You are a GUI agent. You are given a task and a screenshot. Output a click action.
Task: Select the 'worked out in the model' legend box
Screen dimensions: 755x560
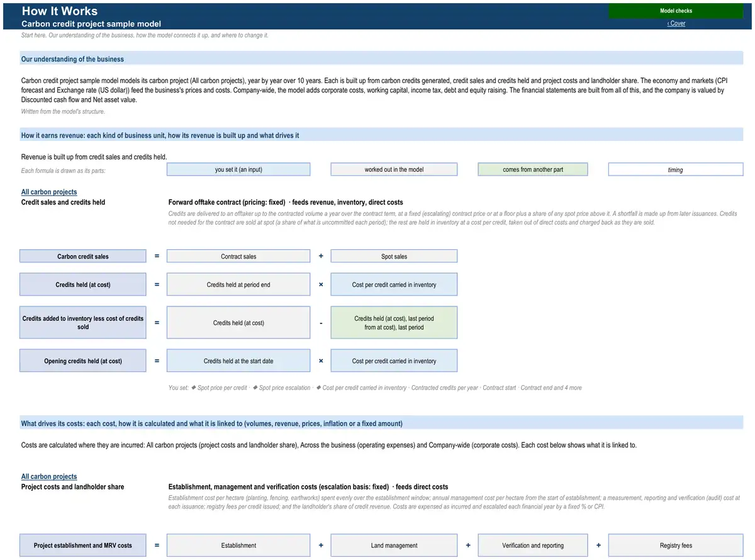pyautogui.click(x=394, y=169)
